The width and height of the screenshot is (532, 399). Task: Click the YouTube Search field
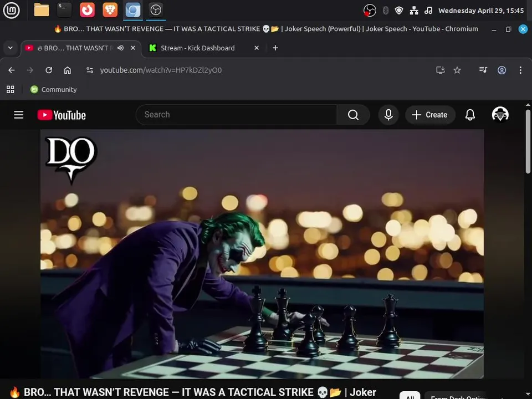click(237, 115)
